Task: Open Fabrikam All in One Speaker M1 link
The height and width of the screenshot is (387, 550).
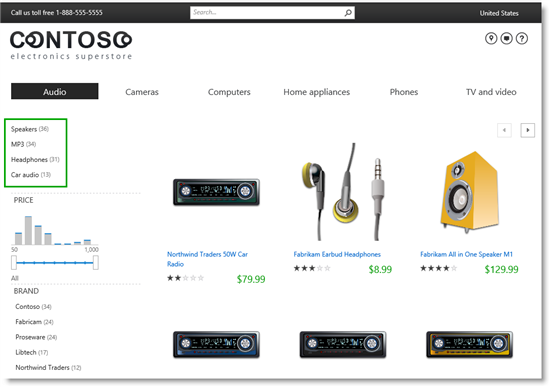Action: pos(467,254)
